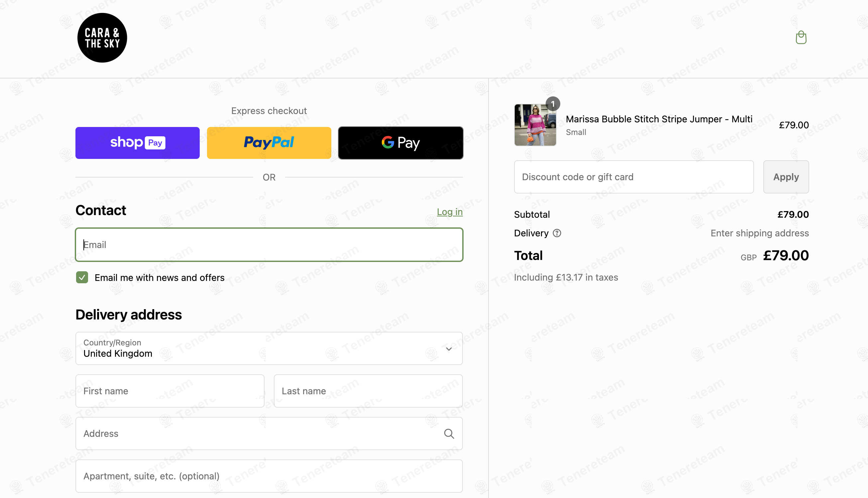
Task: Click the Last name field
Action: (368, 391)
